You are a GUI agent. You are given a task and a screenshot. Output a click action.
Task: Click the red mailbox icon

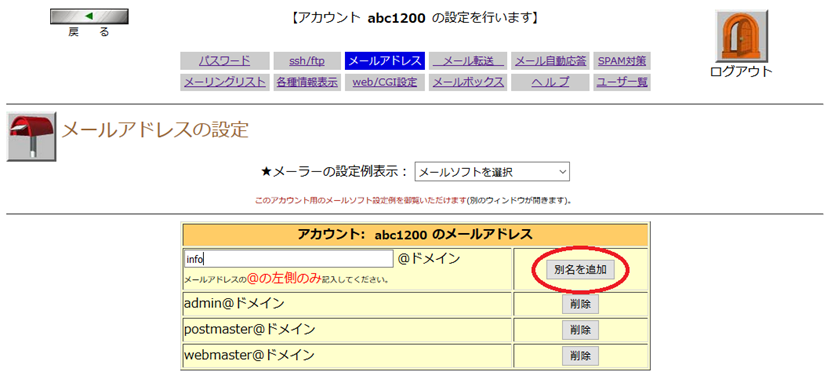[x=31, y=137]
